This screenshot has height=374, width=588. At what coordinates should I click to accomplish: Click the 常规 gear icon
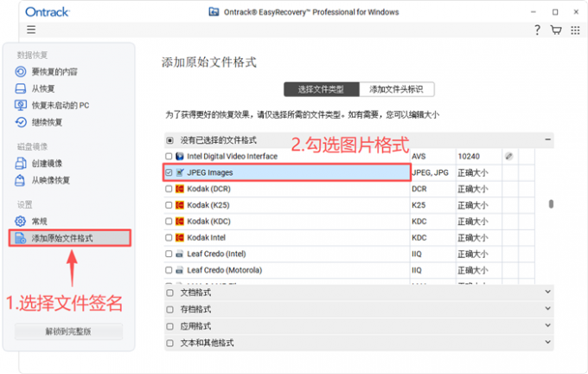click(x=20, y=221)
